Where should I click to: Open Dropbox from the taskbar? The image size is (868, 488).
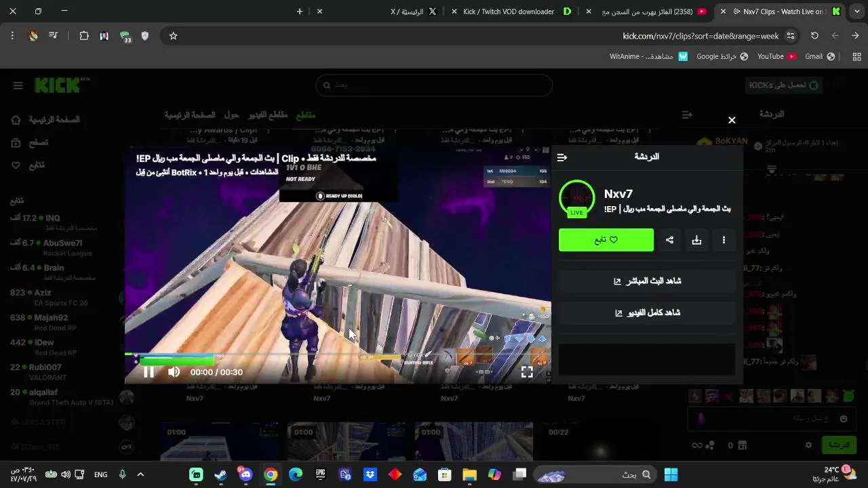click(370, 474)
